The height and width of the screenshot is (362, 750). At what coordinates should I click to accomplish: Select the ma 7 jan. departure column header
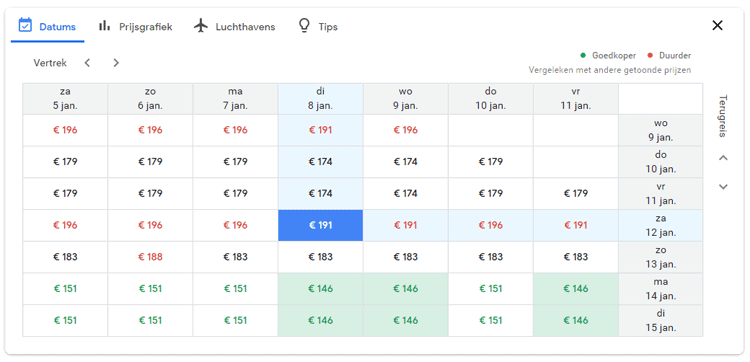235,99
